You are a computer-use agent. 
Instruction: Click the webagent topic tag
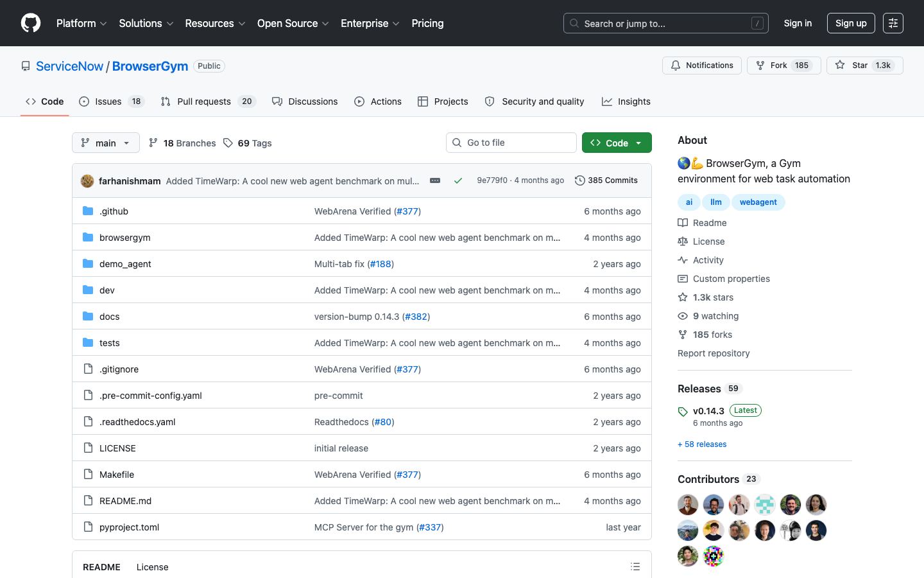[x=758, y=202]
